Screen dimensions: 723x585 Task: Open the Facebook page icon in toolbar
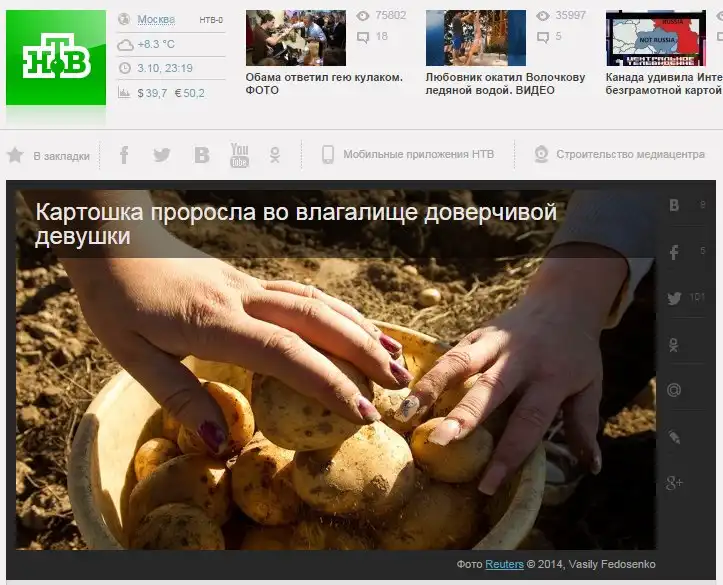coord(125,155)
